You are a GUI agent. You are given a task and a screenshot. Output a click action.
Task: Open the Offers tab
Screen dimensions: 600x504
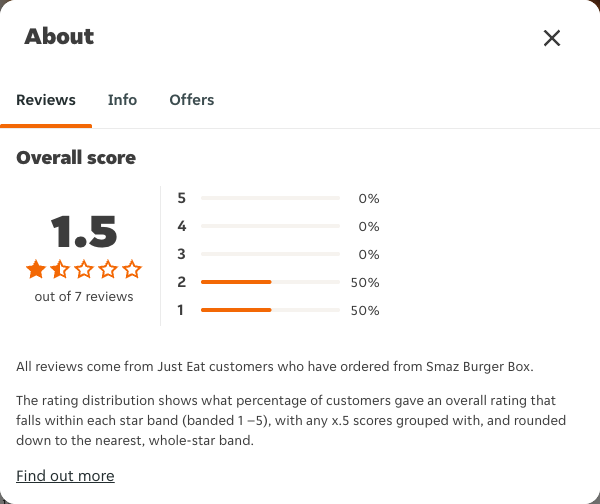(192, 100)
